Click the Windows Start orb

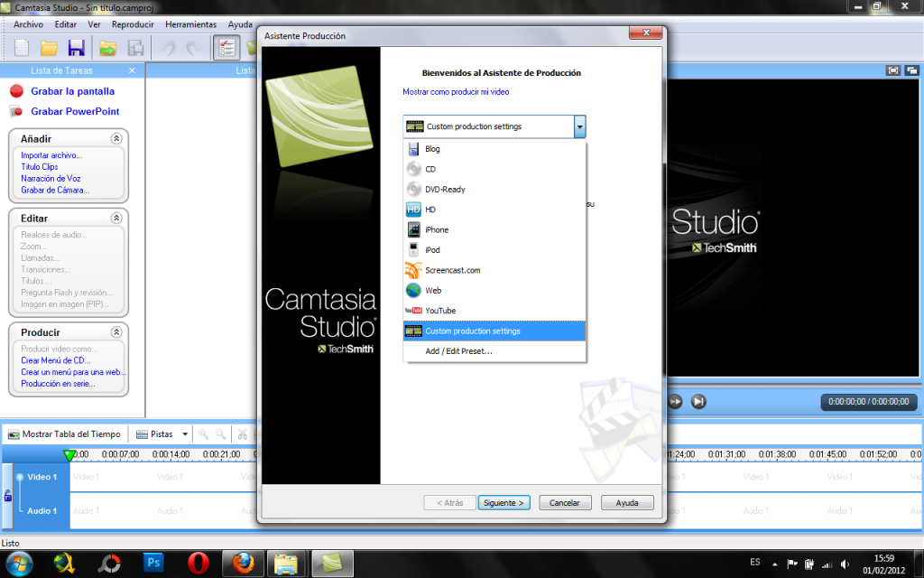20,564
